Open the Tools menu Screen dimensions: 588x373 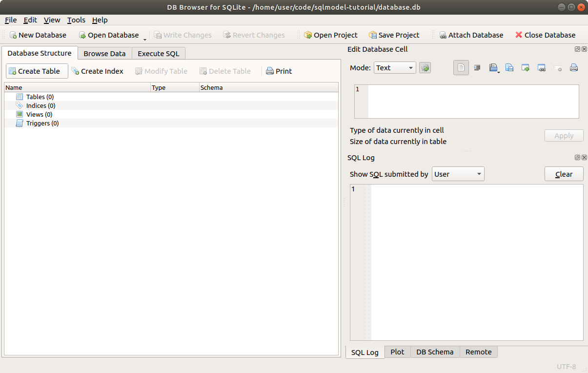76,20
